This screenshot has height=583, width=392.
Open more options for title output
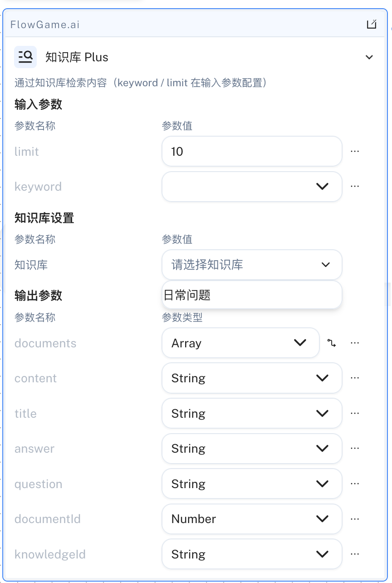pos(355,413)
